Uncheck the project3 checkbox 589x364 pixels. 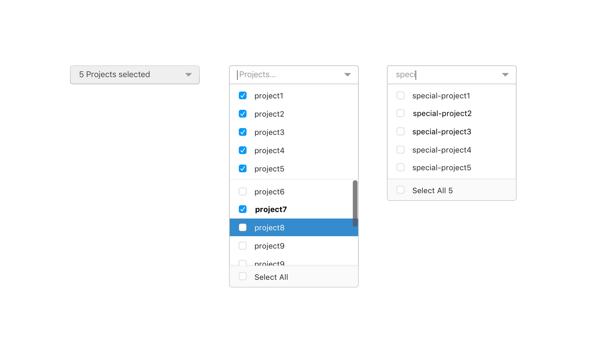point(243,132)
